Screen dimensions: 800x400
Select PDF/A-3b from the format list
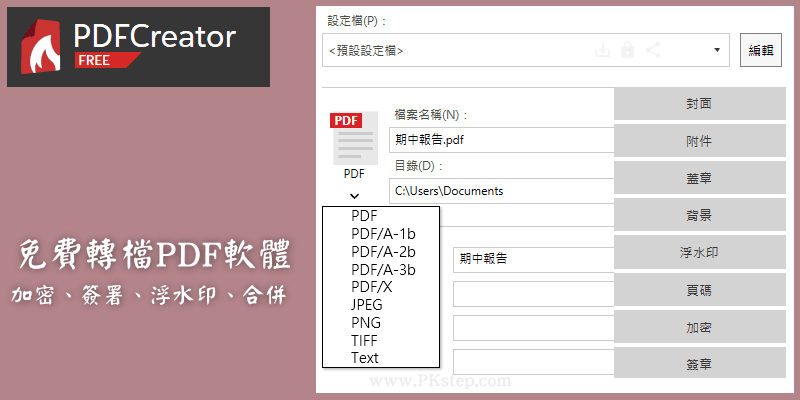tap(383, 269)
